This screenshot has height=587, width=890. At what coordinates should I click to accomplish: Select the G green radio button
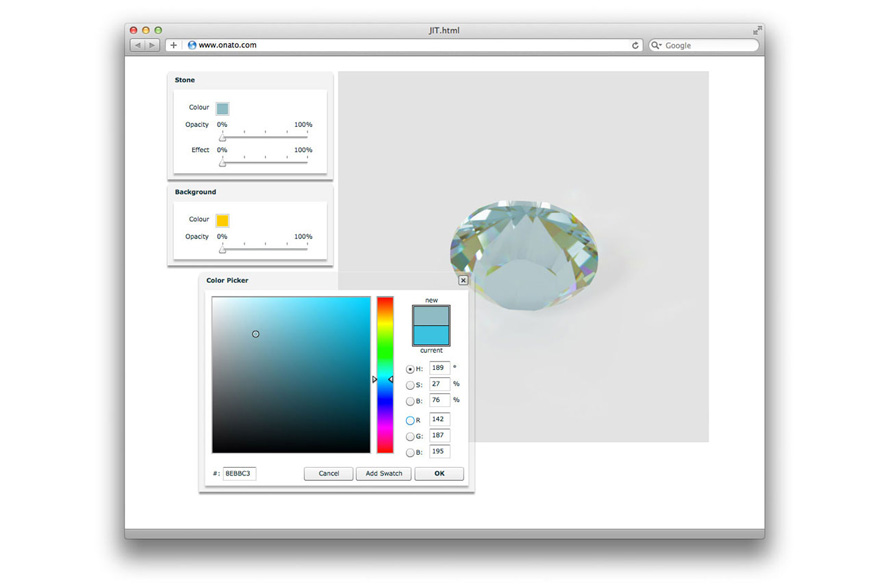coord(410,437)
